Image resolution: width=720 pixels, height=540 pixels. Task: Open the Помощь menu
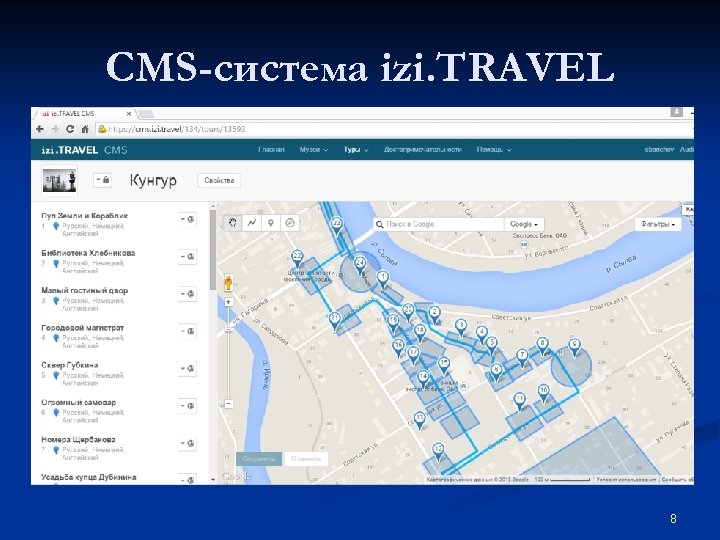[x=494, y=150]
